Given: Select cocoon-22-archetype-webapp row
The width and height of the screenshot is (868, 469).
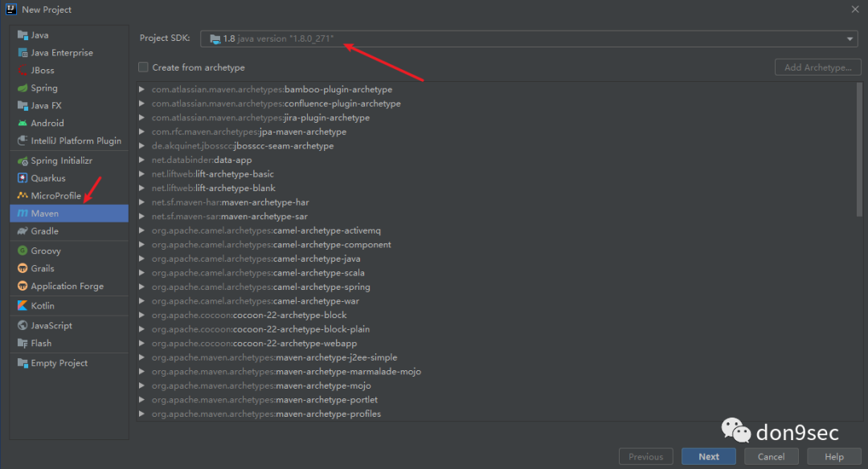Looking at the screenshot, I should [496, 343].
